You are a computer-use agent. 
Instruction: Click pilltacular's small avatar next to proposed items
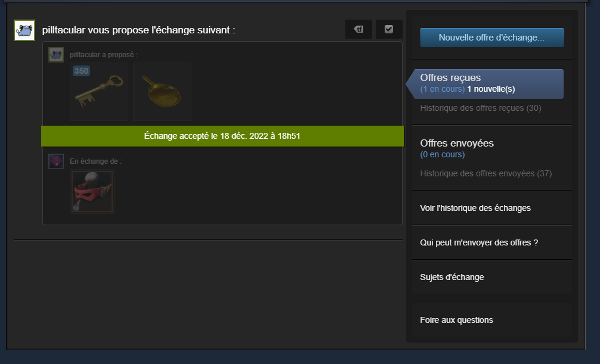[x=56, y=55]
